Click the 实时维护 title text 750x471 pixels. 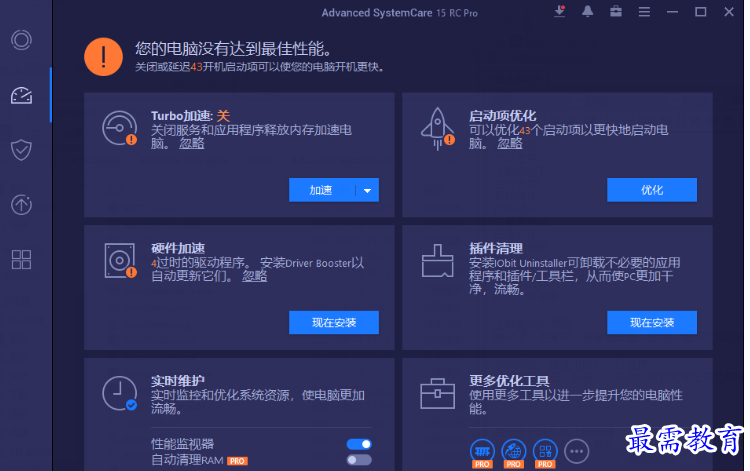point(178,381)
